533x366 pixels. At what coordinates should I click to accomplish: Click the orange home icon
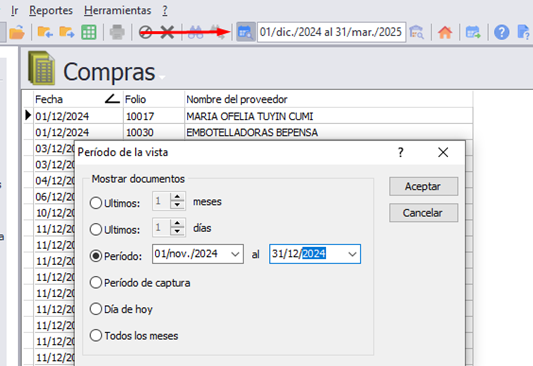445,33
